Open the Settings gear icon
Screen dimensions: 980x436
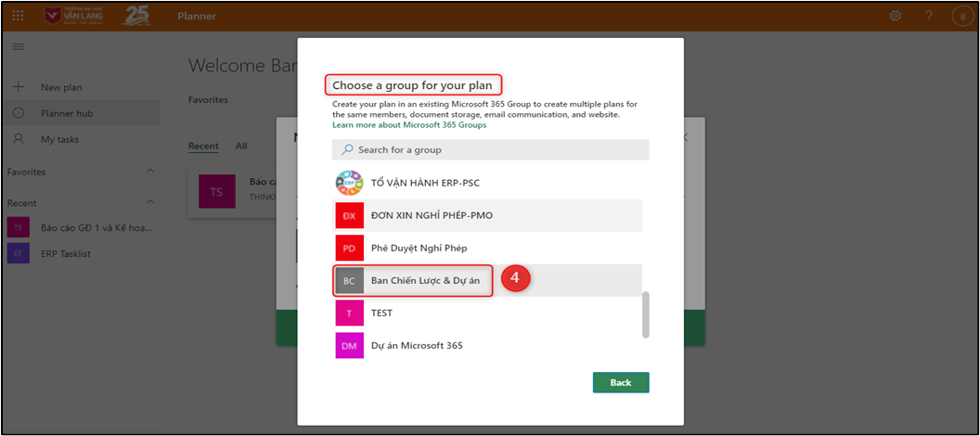point(895,17)
